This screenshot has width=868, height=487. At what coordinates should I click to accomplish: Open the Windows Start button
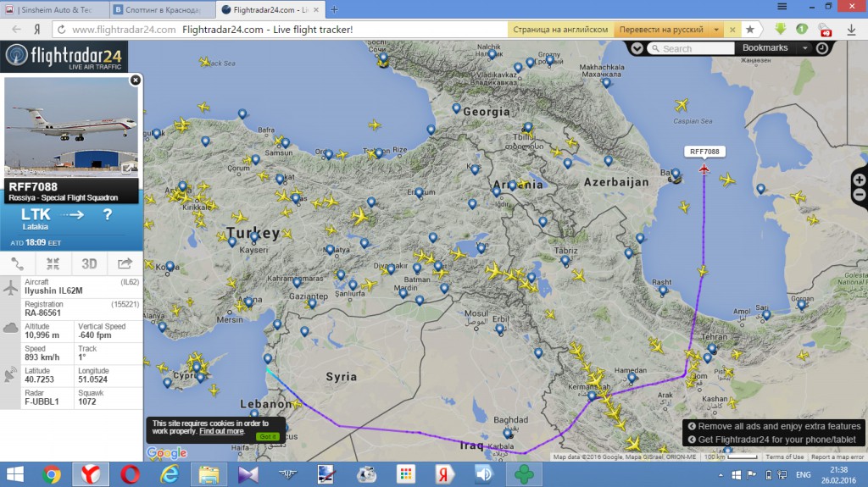click(14, 475)
